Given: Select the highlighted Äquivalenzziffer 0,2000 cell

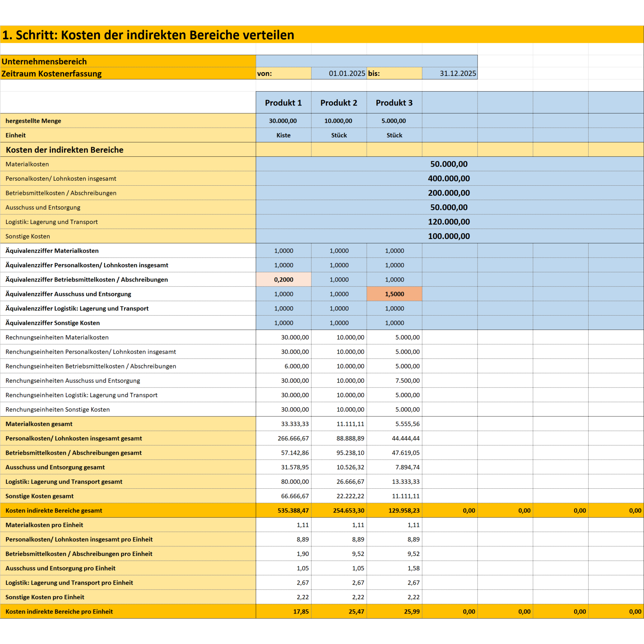Looking at the screenshot, I should tap(284, 279).
